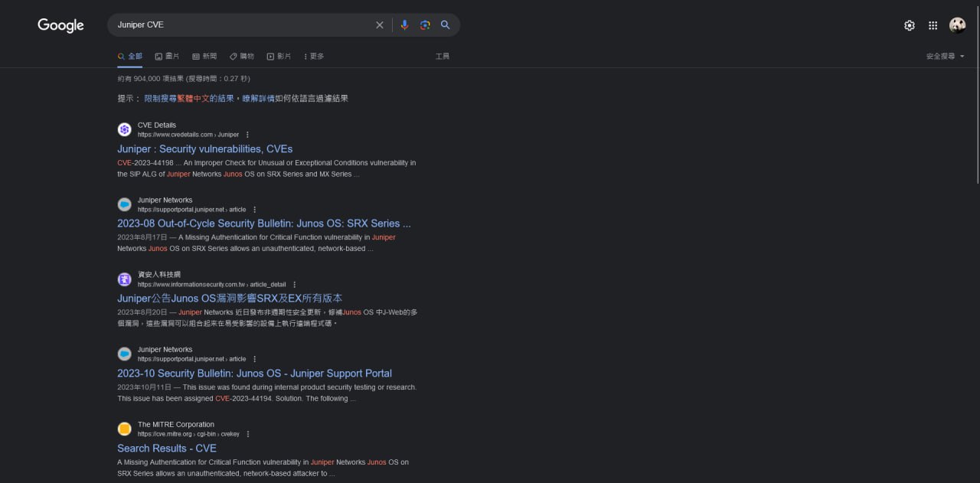The width and height of the screenshot is (980, 483).
Task: Open 'Search Results - CVE' MITRE result
Action: (167, 449)
